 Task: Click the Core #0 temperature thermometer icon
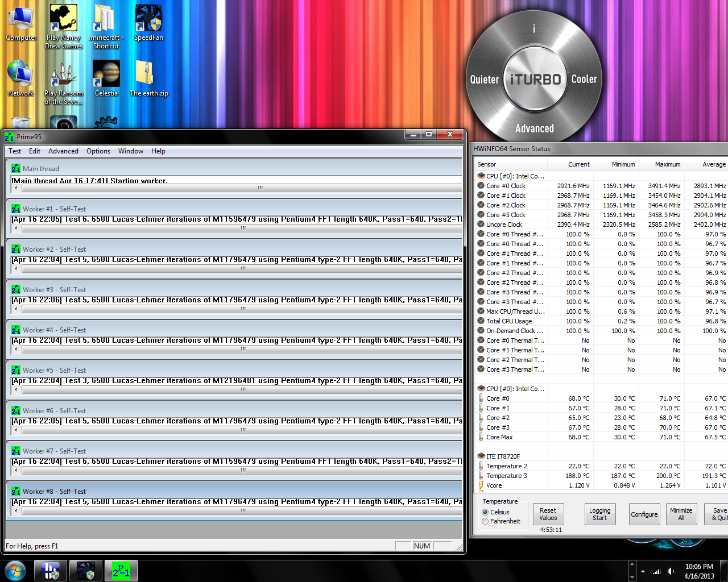click(481, 398)
